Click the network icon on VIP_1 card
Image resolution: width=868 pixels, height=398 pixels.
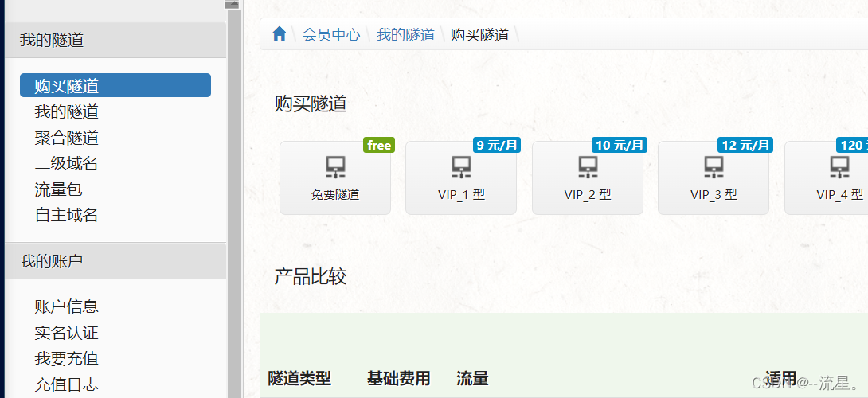point(461,167)
